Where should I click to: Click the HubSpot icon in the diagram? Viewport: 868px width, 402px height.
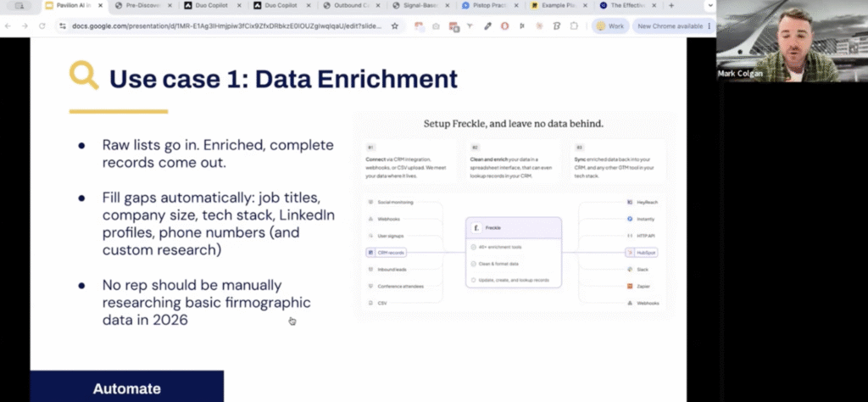[x=630, y=253]
